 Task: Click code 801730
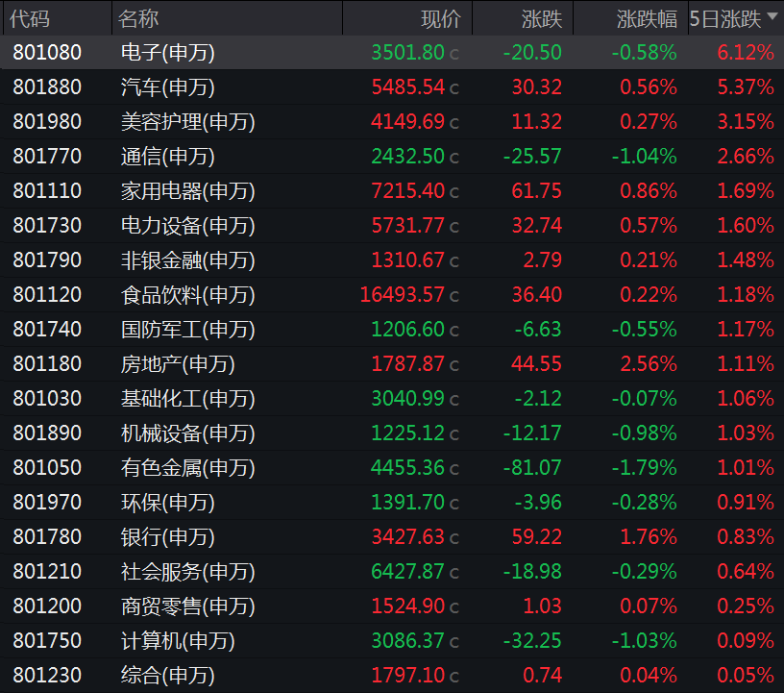(x=47, y=225)
